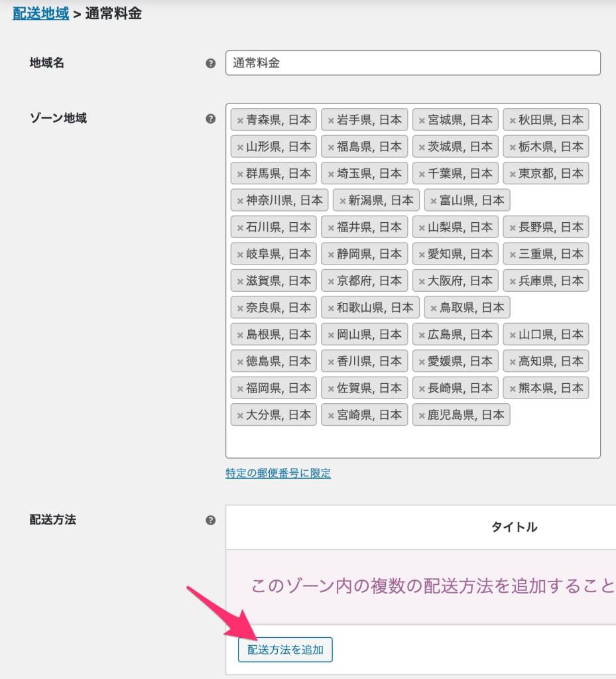Remove 鹿児島県 tag from the list

click(x=422, y=416)
